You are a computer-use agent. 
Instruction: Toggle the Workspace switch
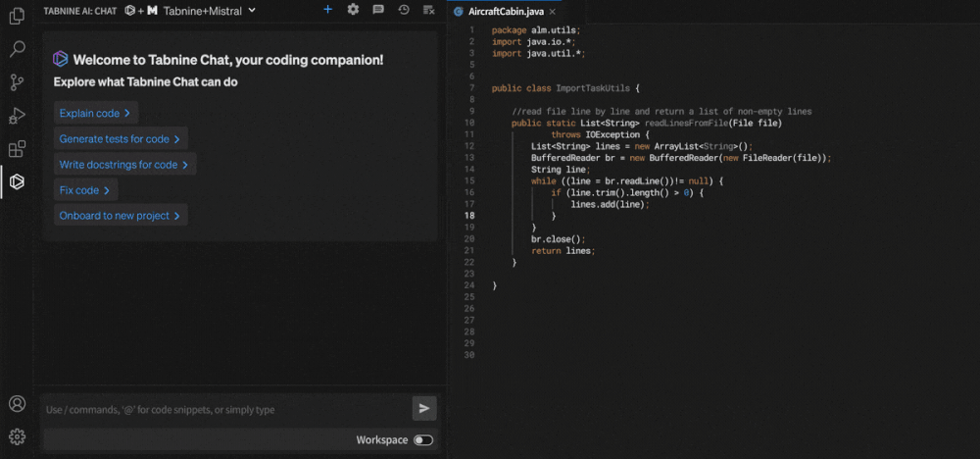tap(423, 440)
